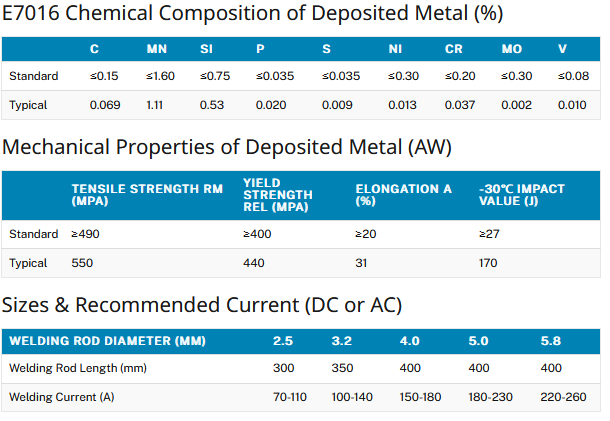Screen dimensions: 610x421
Task: Click the Mechanical Properties heading
Action: pyautogui.click(x=227, y=147)
